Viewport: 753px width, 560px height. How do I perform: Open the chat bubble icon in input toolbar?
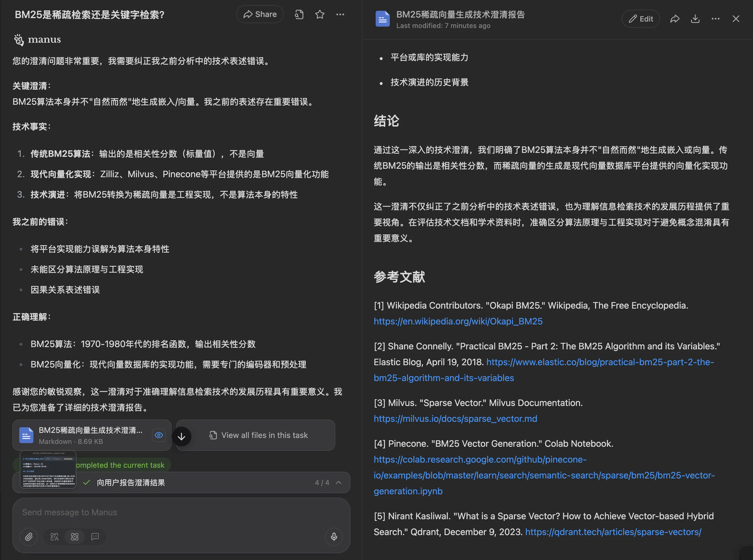(x=95, y=537)
